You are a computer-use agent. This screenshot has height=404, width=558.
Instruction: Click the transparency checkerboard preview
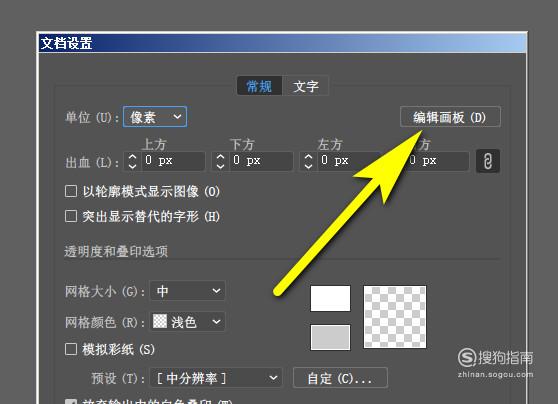[395, 317]
